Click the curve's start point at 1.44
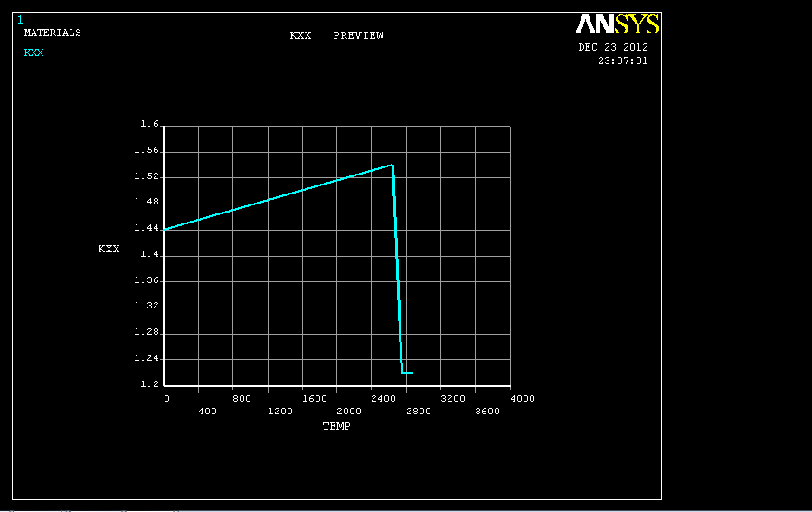Viewport: 812px width, 512px height. [165, 229]
